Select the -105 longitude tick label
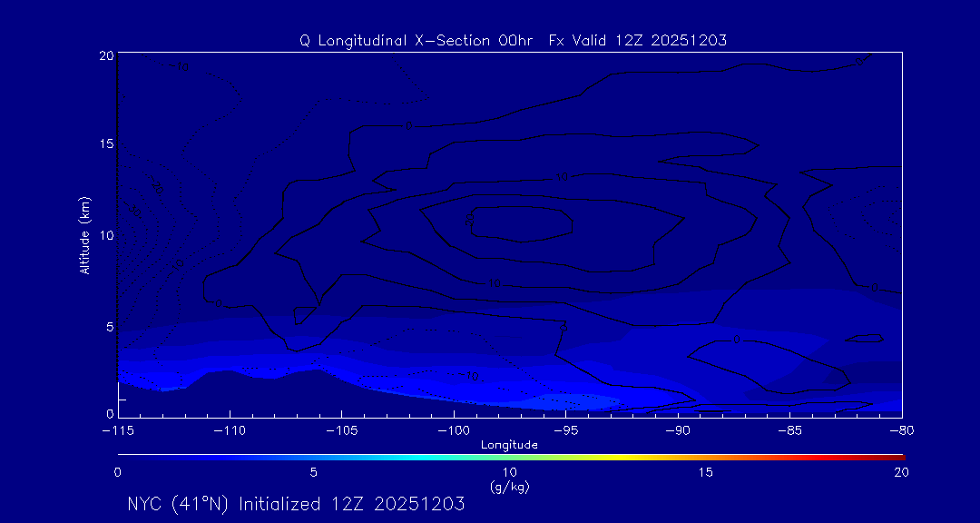This screenshot has height=523, width=980. point(341,431)
